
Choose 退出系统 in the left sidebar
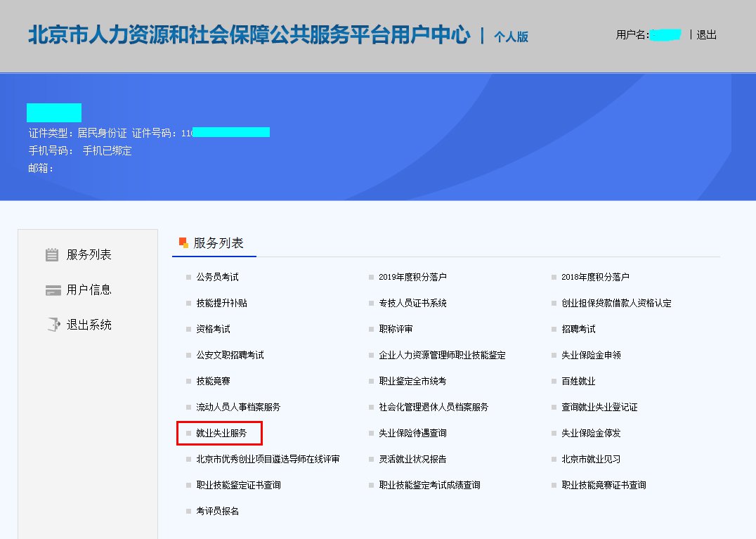tap(89, 325)
